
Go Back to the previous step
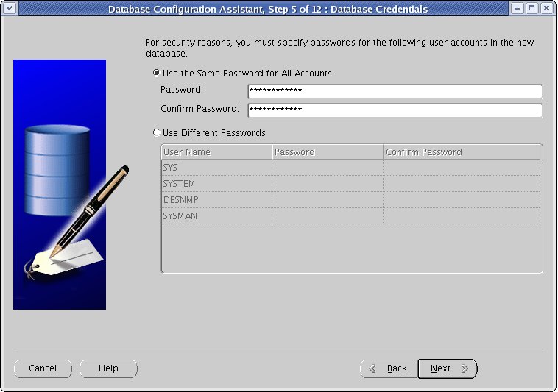(388, 368)
